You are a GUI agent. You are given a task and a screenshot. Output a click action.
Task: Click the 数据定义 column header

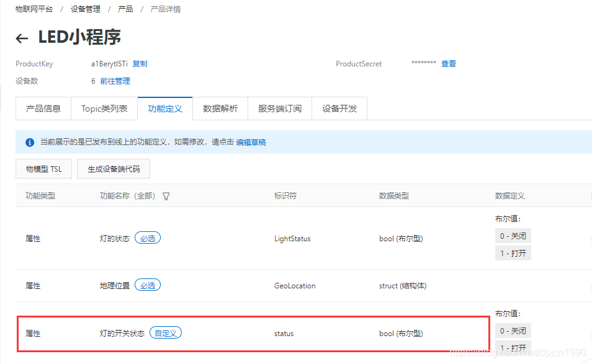coord(509,196)
